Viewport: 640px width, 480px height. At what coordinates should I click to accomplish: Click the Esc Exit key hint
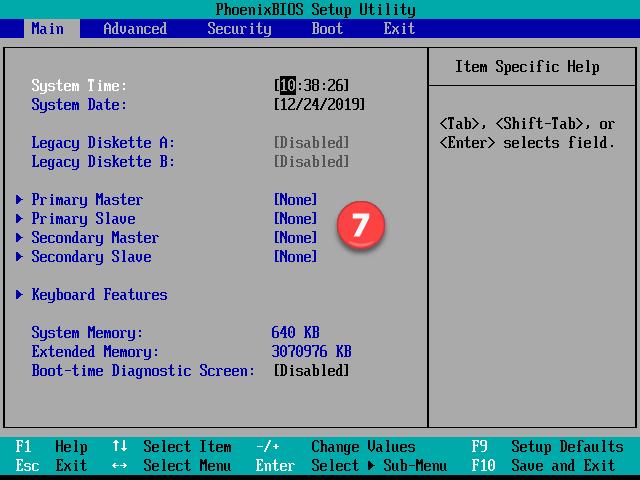coord(51,465)
